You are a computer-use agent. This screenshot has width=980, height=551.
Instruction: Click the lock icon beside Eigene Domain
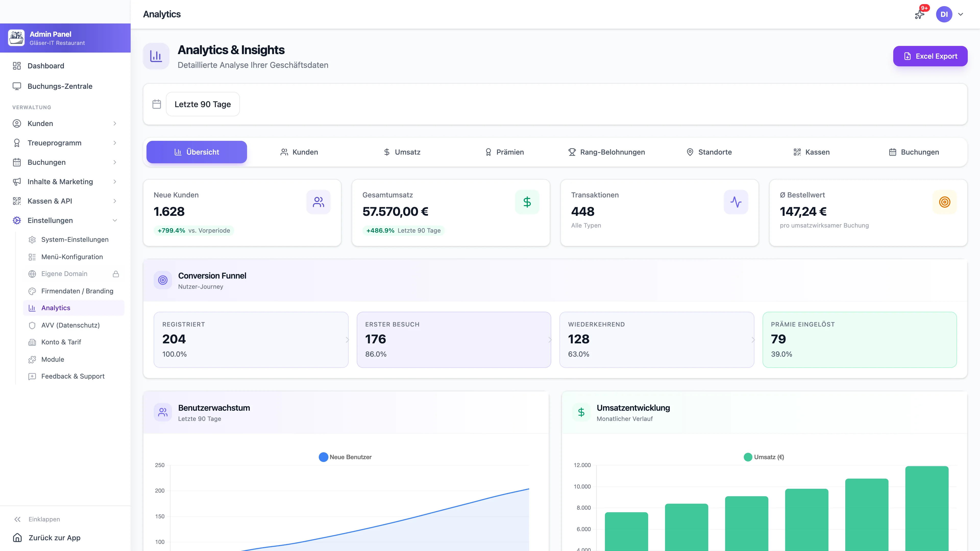116,274
